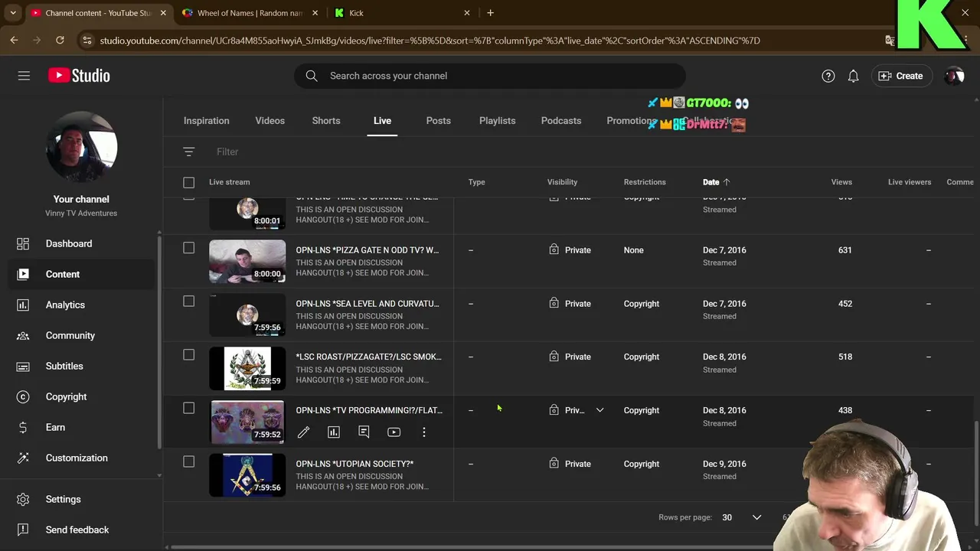This screenshot has width=980, height=551.
Task: Click the Earn dollar icon
Action: pyautogui.click(x=23, y=427)
